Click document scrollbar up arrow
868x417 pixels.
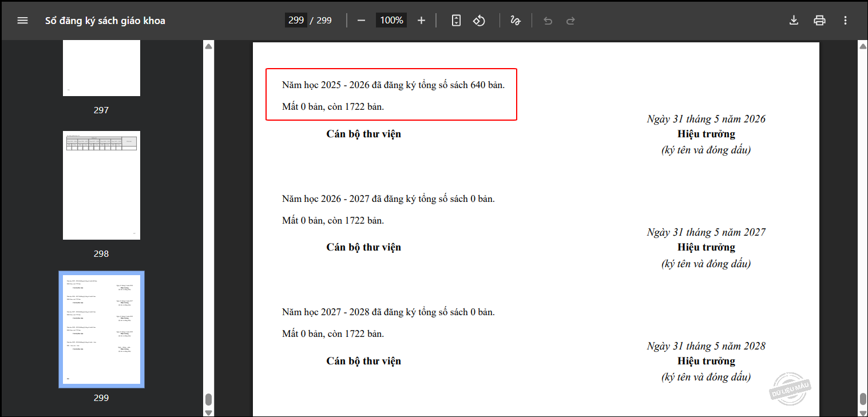pyautogui.click(x=862, y=46)
